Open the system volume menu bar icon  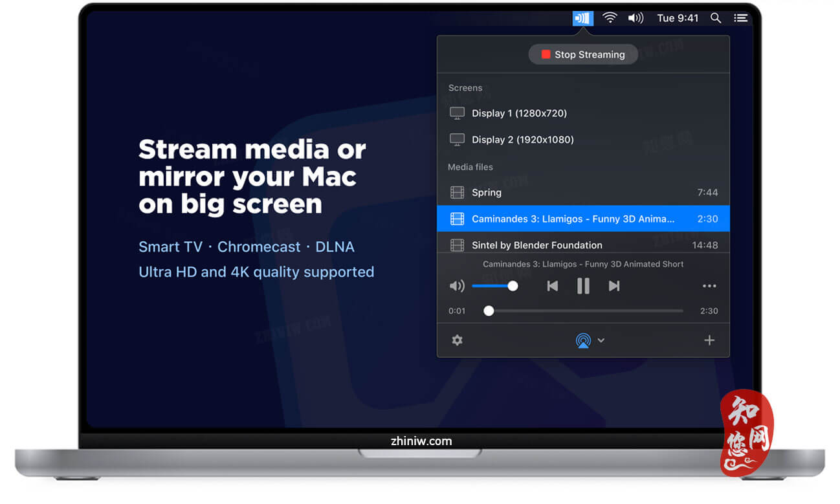tap(636, 18)
